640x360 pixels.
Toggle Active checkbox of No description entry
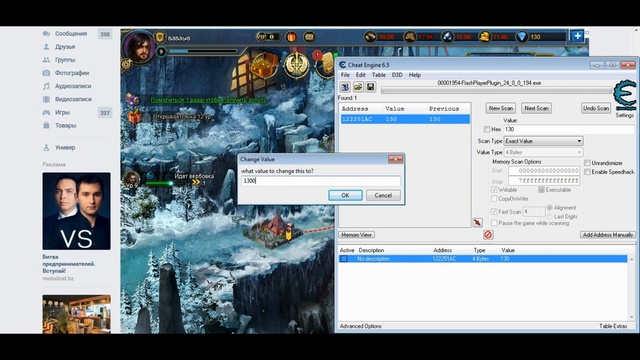pos(344,259)
